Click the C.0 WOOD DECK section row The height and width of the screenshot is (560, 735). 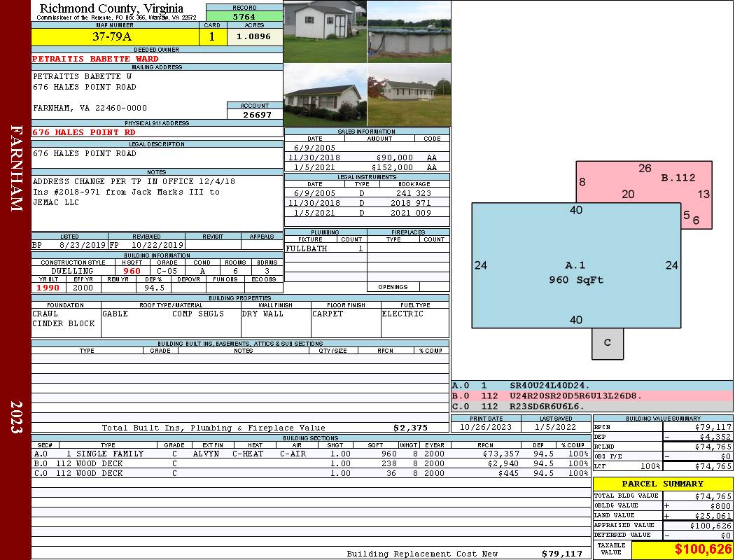click(x=311, y=473)
